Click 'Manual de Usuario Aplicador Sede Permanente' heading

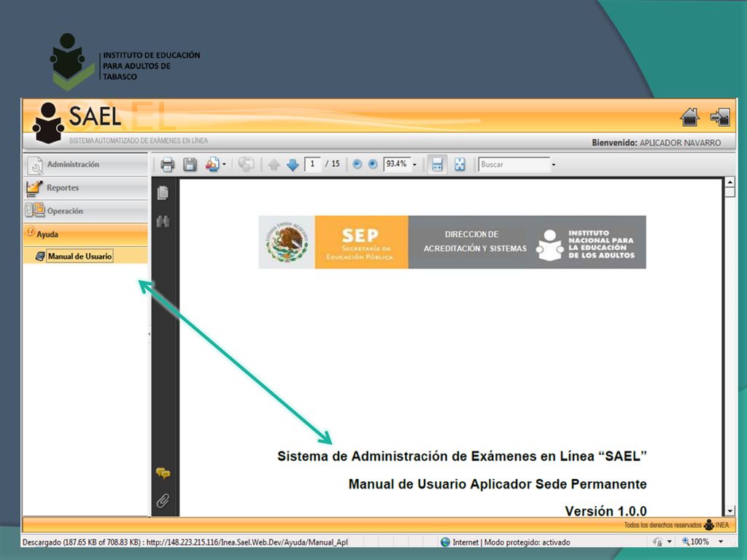[x=498, y=484]
